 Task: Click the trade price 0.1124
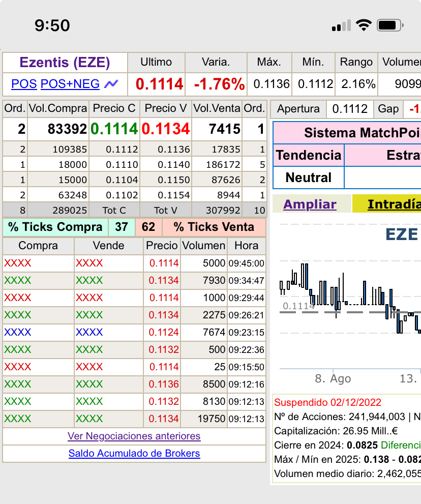pos(164,333)
